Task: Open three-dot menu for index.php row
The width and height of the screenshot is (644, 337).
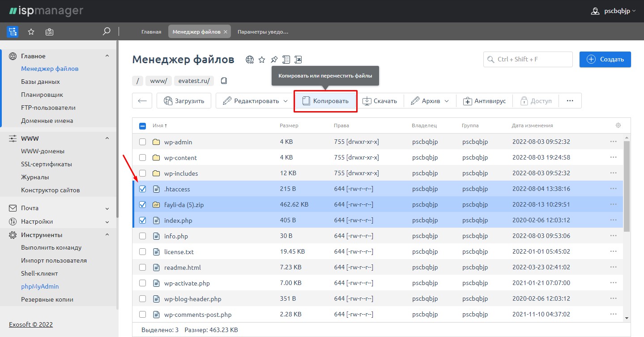Action: pos(613,220)
